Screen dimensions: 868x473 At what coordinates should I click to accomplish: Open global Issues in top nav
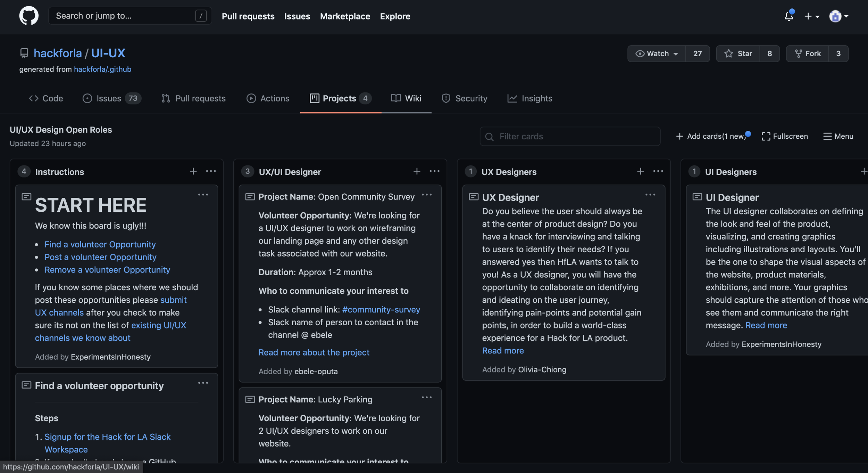pyautogui.click(x=297, y=16)
